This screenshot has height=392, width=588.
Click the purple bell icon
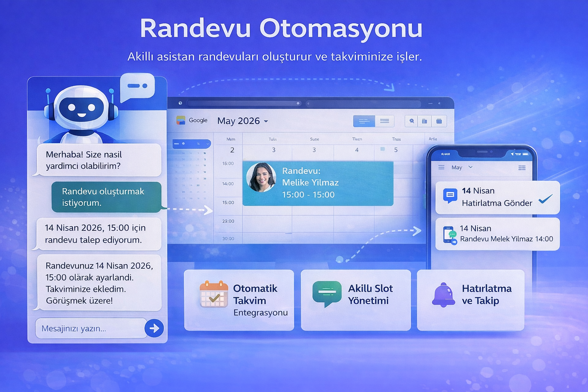coord(444,295)
